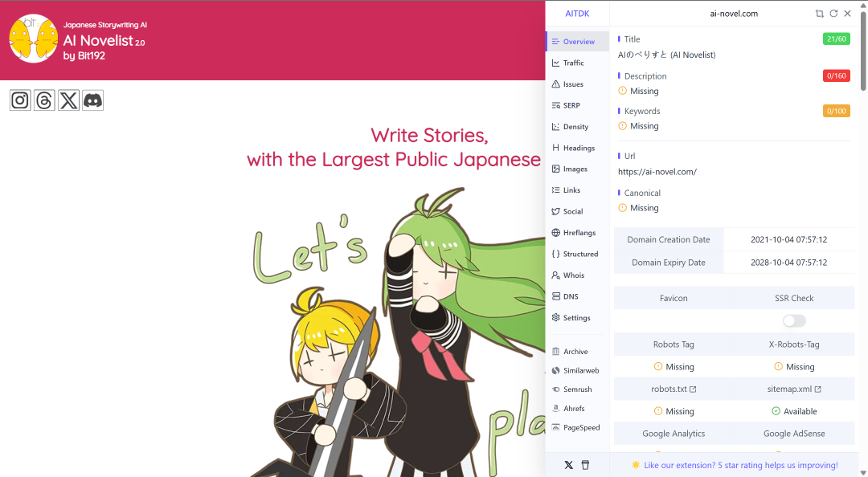Open AITDK Settings
The image size is (868, 477).
pyautogui.click(x=577, y=318)
